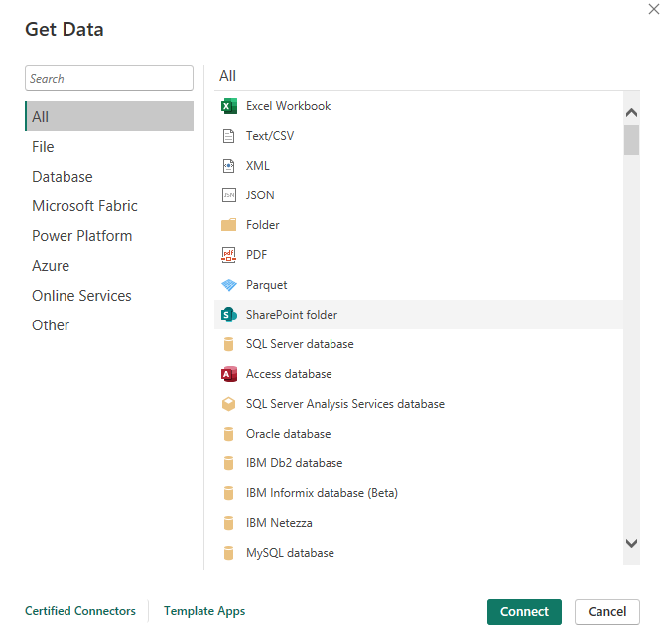Choose SharePoint folder label

click(x=292, y=315)
